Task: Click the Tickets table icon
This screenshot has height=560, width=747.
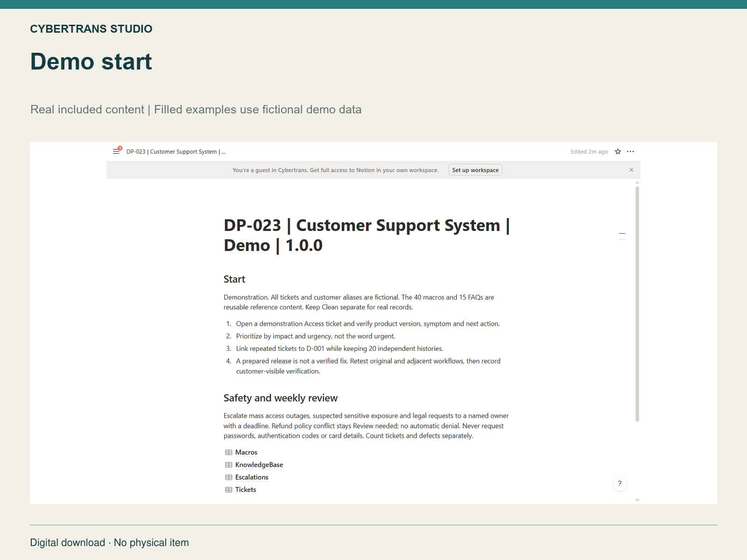Action: click(229, 490)
